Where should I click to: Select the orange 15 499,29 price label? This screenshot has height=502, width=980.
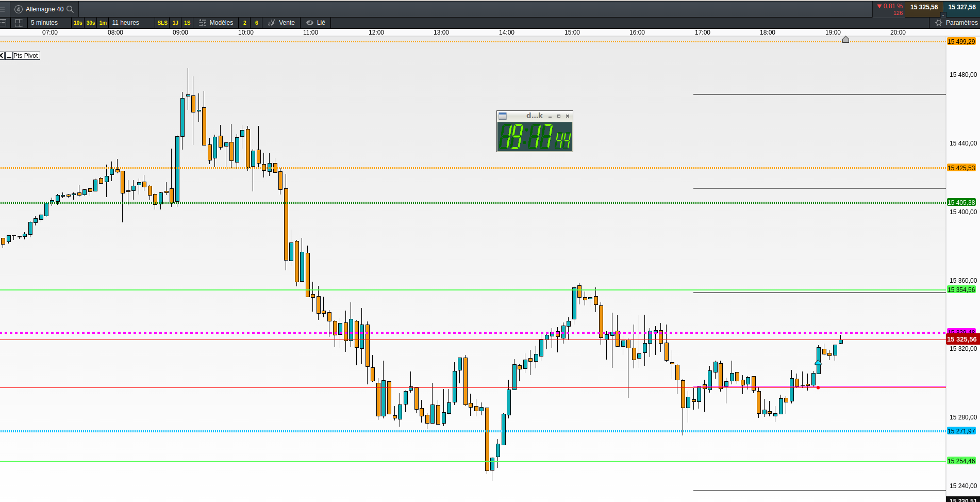click(x=961, y=42)
